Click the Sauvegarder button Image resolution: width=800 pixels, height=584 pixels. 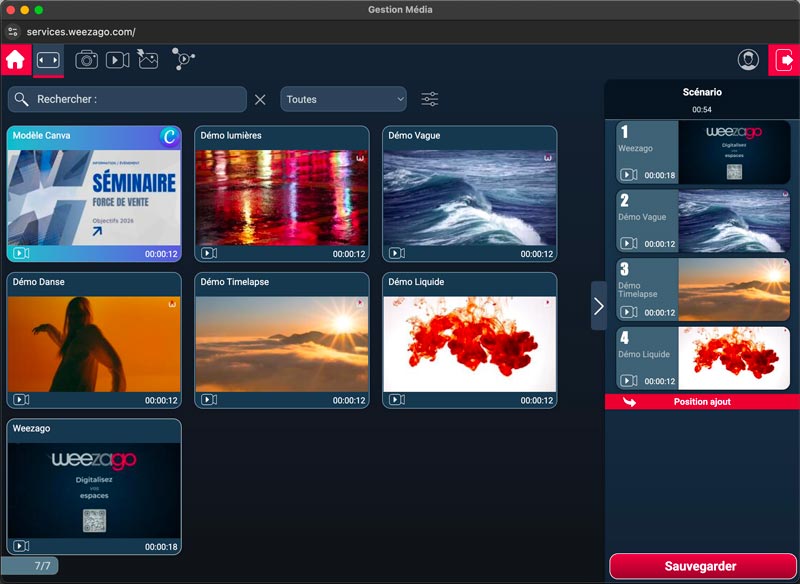click(700, 565)
